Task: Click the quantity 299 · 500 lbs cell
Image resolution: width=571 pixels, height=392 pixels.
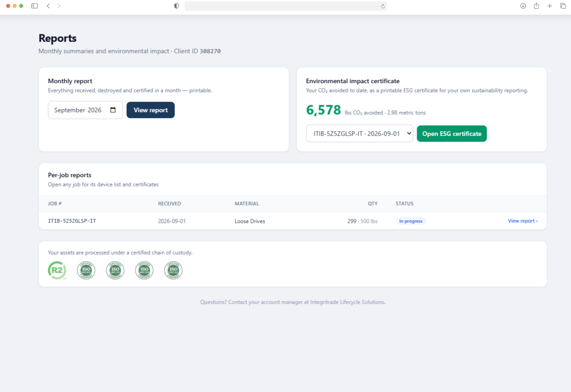Action: tap(363, 221)
